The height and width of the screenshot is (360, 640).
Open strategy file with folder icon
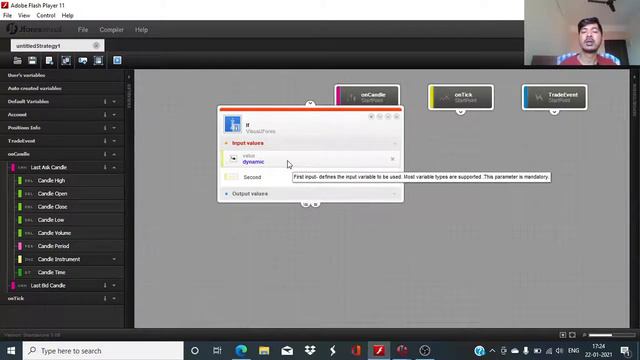18,61
